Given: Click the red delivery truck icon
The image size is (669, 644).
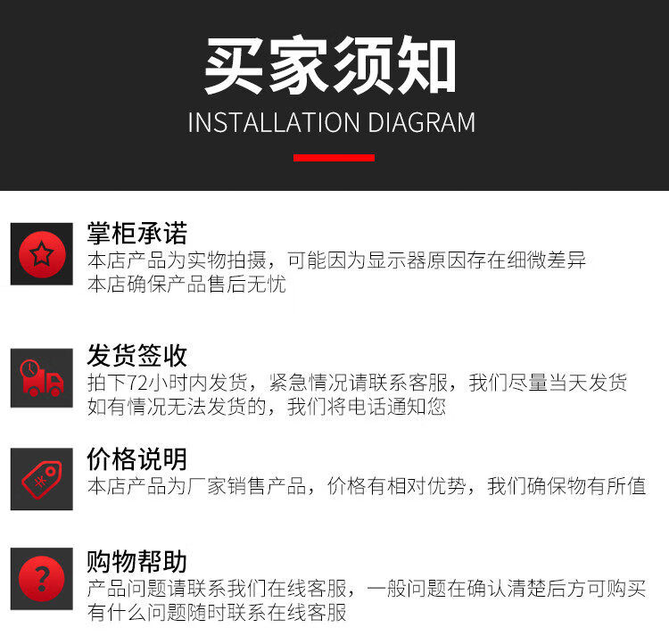Looking at the screenshot, I should tap(42, 378).
